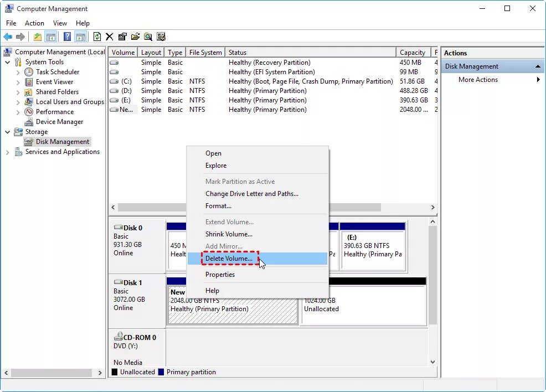
Task: Choose Delete Volume from the context menu
Action: (x=230, y=258)
